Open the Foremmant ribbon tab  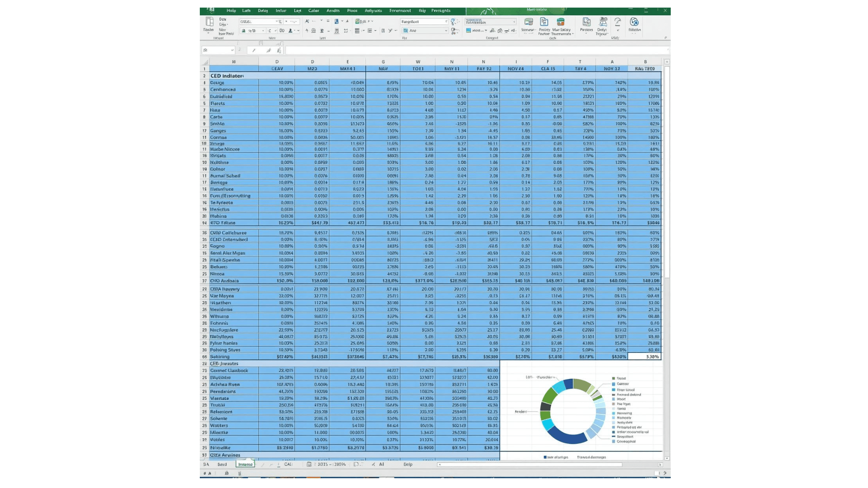tap(400, 10)
